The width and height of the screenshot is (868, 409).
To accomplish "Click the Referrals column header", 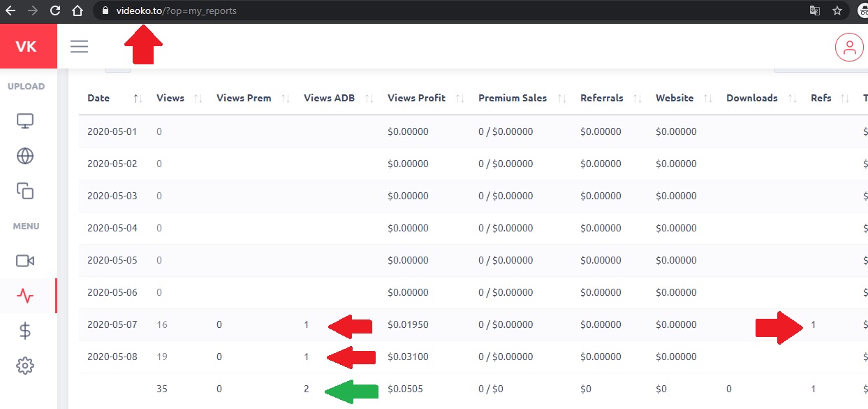I will coord(601,98).
